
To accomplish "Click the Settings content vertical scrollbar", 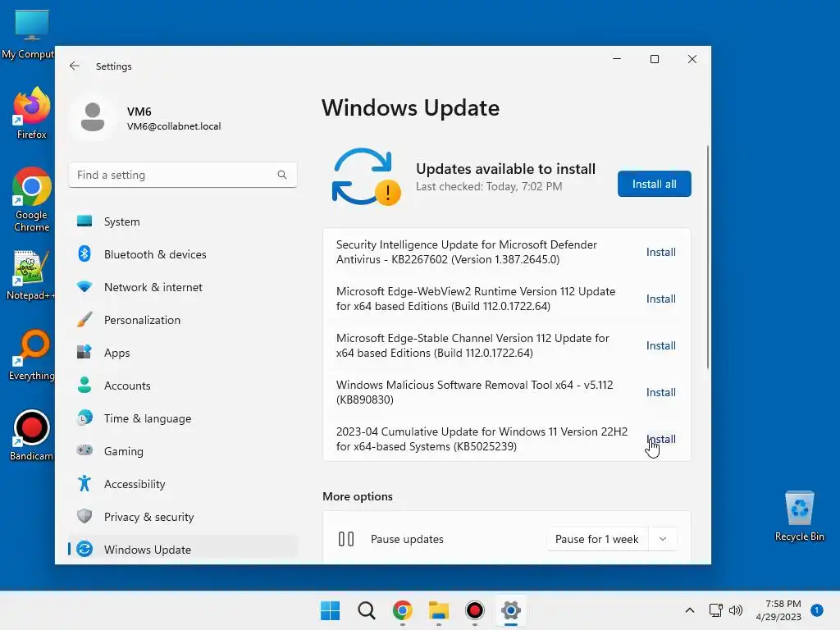I will (x=708, y=257).
